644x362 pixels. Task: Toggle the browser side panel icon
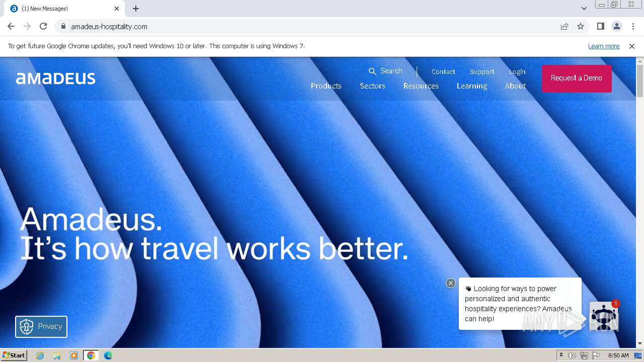[x=600, y=26]
